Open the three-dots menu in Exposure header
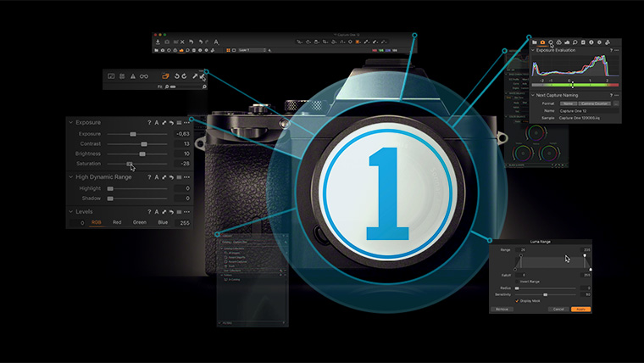This screenshot has height=363, width=644. click(187, 122)
